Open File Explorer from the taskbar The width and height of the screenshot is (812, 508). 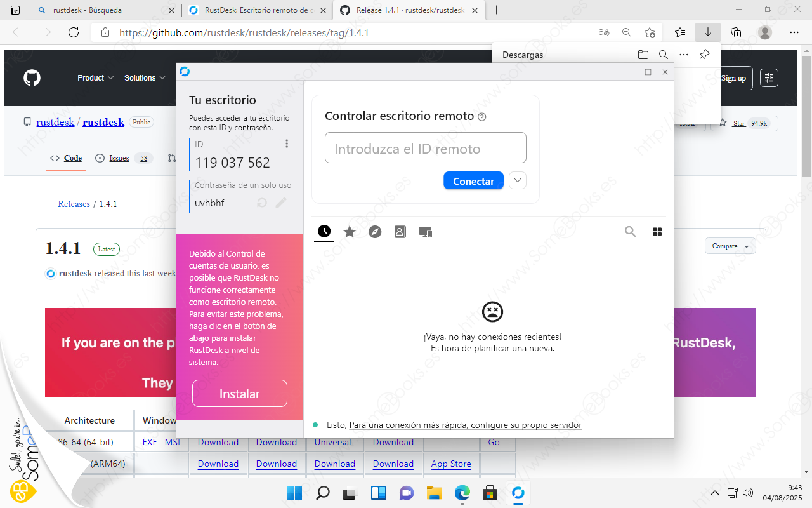(x=434, y=493)
